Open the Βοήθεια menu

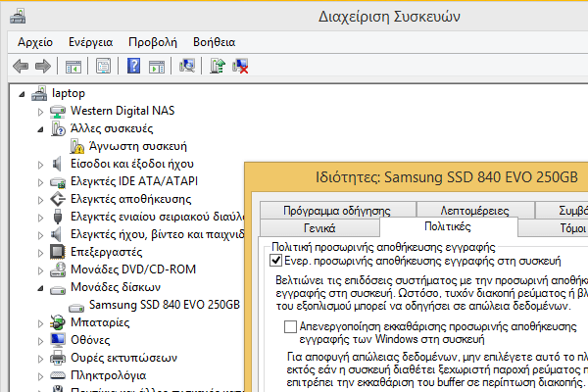214,42
